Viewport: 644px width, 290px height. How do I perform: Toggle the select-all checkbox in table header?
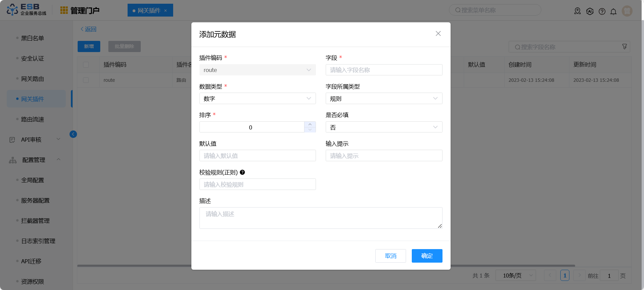pos(86,65)
